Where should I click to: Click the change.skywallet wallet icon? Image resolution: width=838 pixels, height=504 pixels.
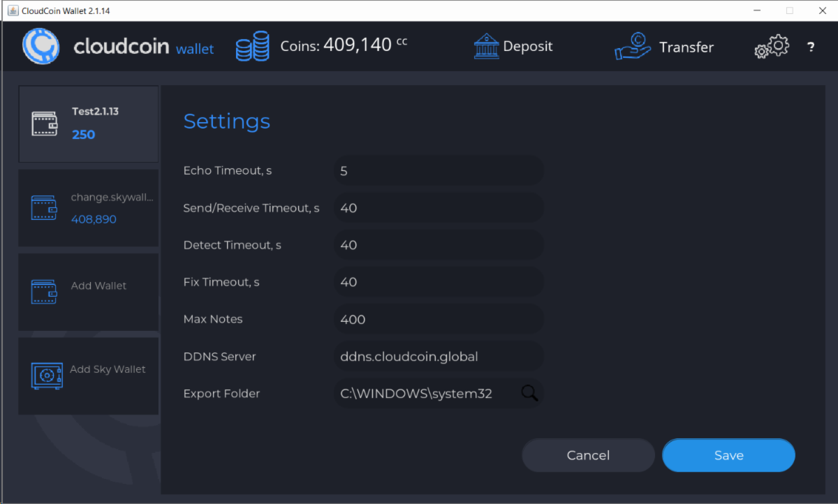coord(45,208)
